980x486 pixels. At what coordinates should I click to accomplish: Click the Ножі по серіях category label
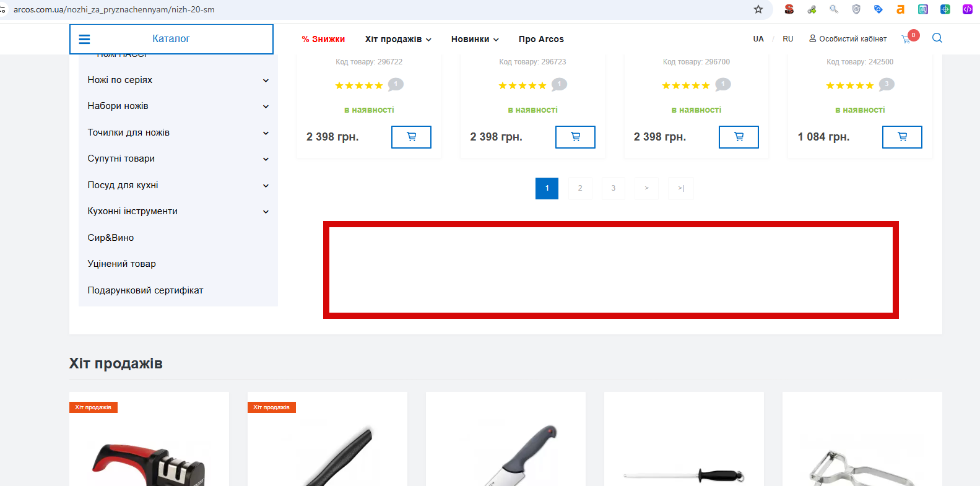click(x=120, y=80)
